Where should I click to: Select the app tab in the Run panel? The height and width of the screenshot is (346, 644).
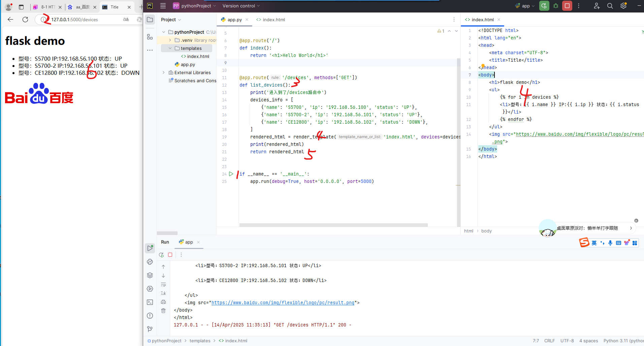click(189, 242)
